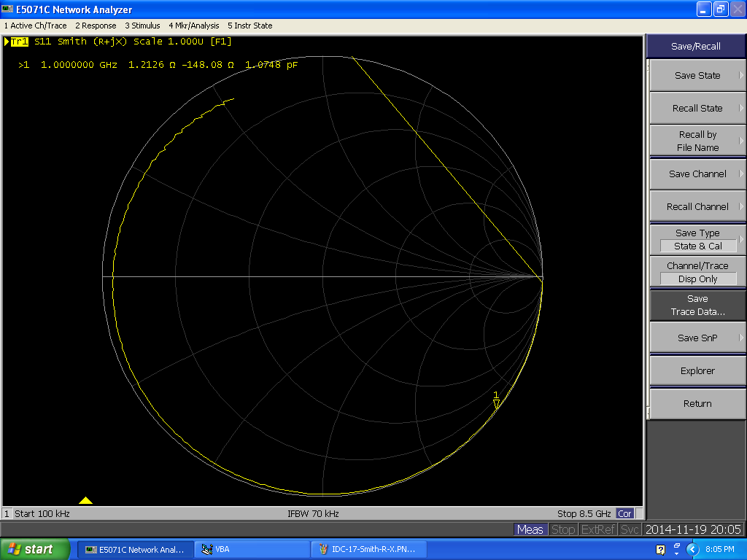Open the 3 Stimulus menu
Screen dimensions: 747x560
[x=142, y=26]
